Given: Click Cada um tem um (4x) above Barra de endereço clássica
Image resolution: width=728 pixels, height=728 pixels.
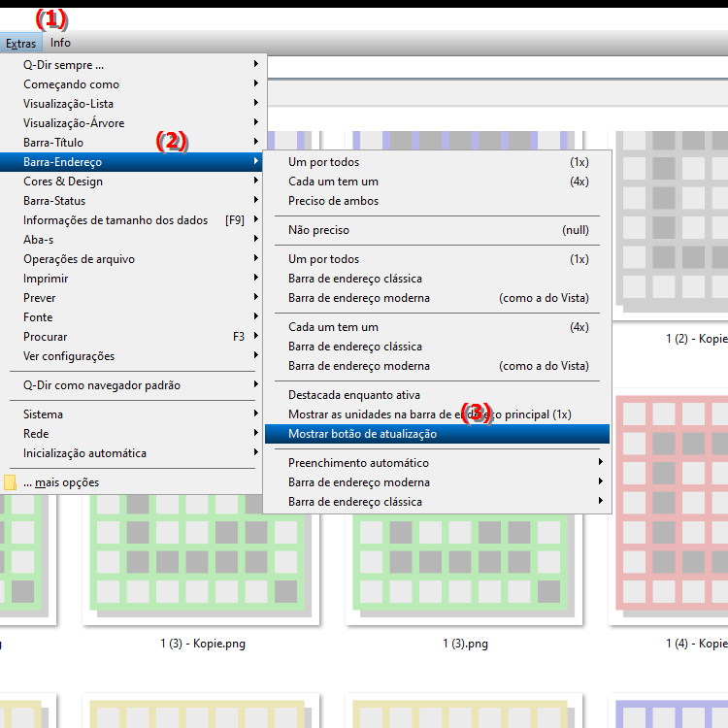Looking at the screenshot, I should (437, 327).
